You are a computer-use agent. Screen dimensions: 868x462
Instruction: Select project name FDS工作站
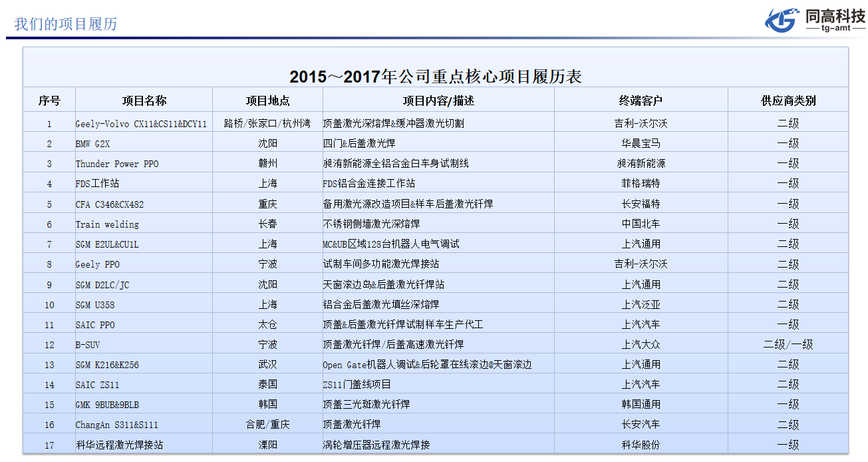[97, 184]
